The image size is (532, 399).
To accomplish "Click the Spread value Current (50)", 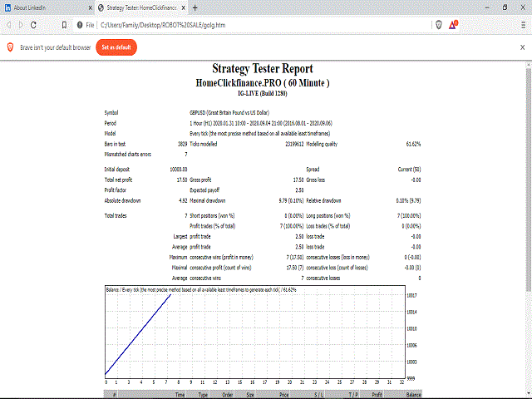I will point(409,170).
